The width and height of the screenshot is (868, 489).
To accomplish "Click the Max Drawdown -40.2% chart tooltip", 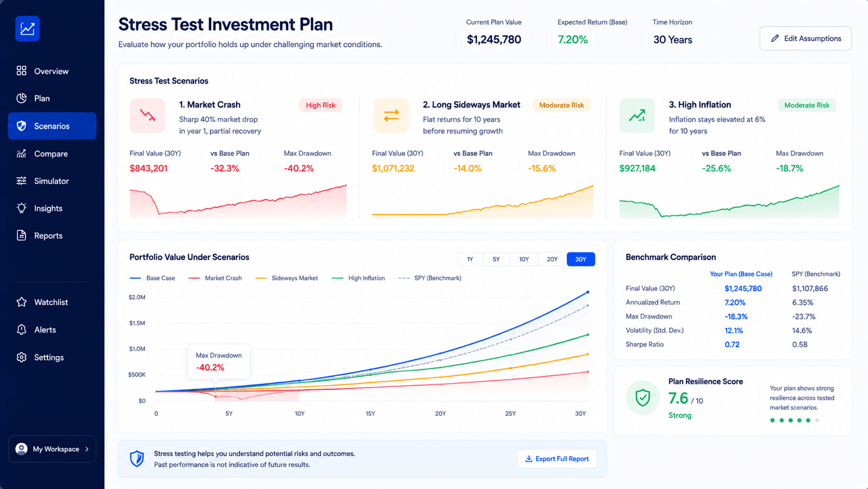I will click(x=219, y=362).
